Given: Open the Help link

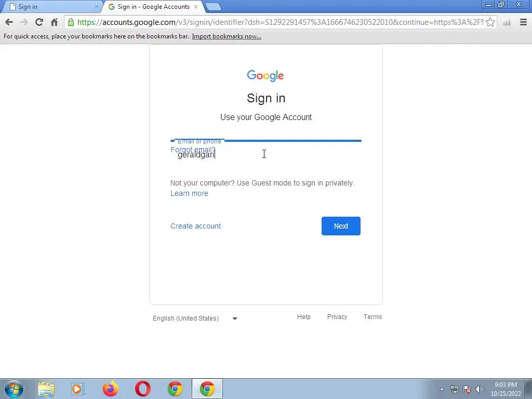Looking at the screenshot, I should pos(303,316).
